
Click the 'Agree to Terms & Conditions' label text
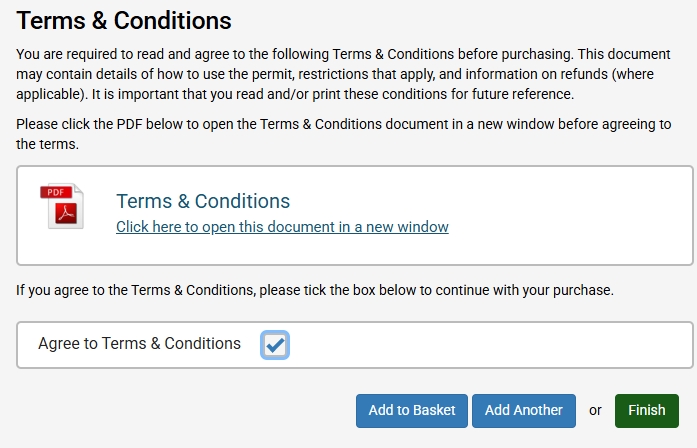pyautogui.click(x=139, y=344)
